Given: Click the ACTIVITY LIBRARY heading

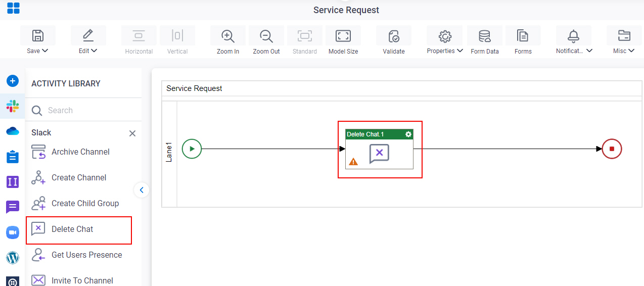Looking at the screenshot, I should point(66,83).
